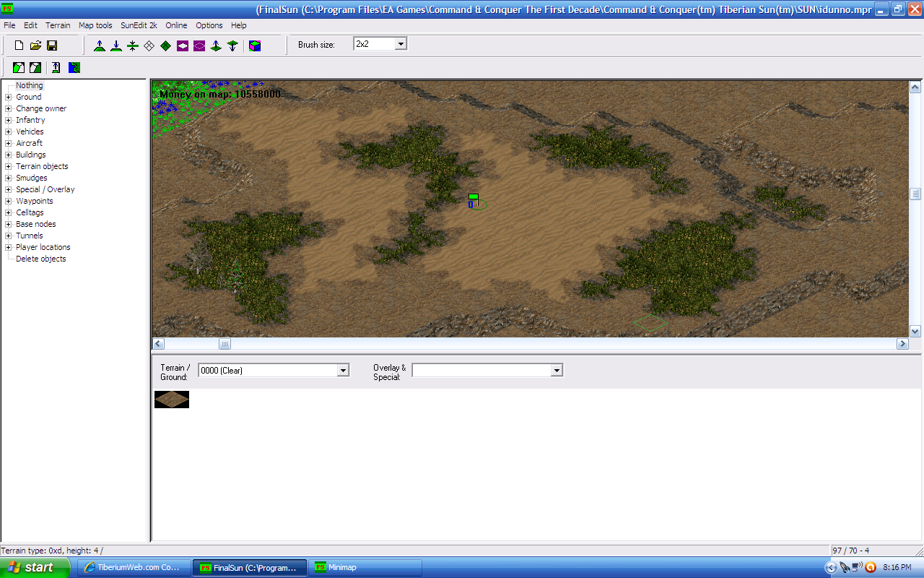Click the map horizontal scrollbar thumb
924x578 pixels.
[x=225, y=344]
